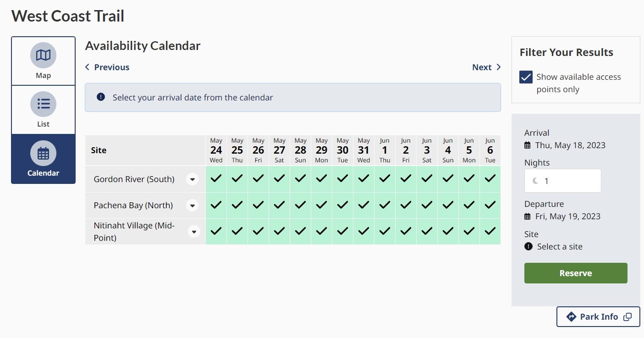The height and width of the screenshot is (338, 644).
Task: Select the List view icon
Action: tap(43, 104)
